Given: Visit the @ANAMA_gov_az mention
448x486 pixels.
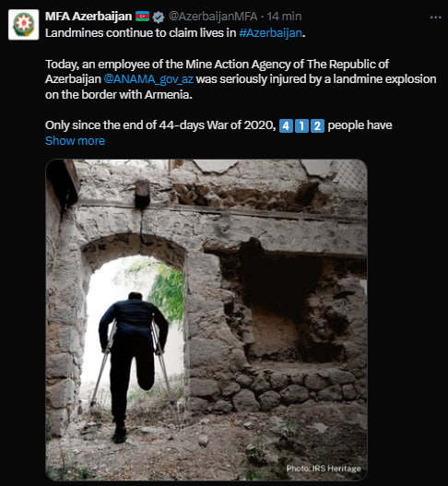Looking at the screenshot, I should [148, 79].
